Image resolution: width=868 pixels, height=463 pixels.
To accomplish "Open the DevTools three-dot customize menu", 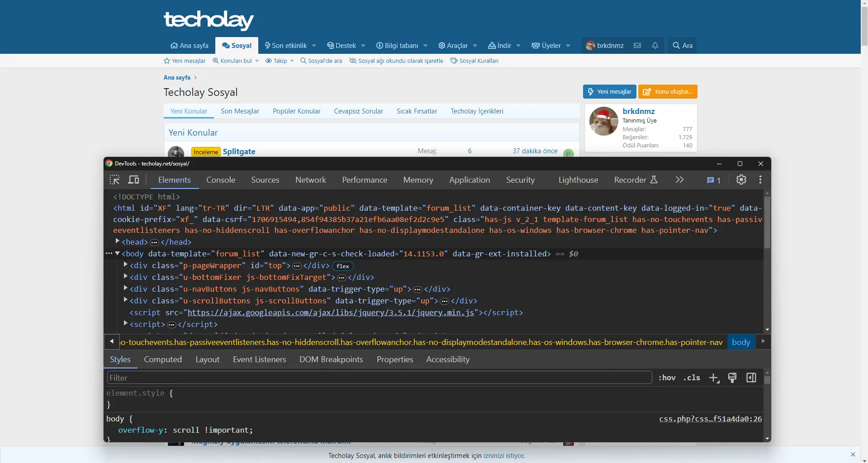I will pos(760,180).
